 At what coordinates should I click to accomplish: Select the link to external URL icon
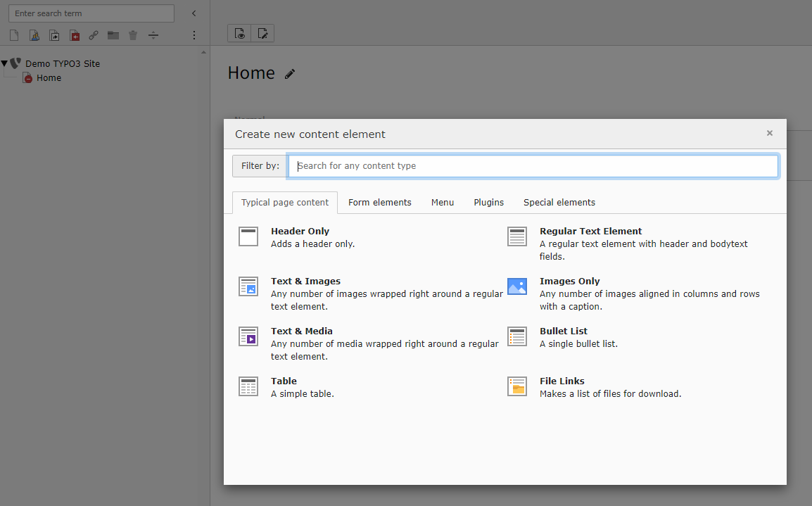point(74,34)
